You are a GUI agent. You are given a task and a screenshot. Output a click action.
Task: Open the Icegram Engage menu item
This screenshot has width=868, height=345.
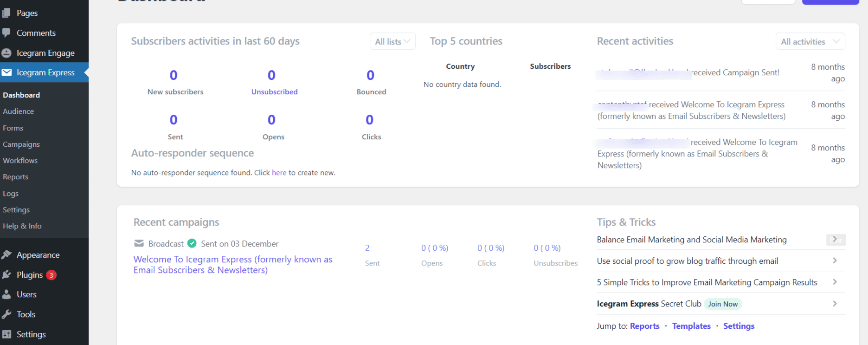click(45, 53)
